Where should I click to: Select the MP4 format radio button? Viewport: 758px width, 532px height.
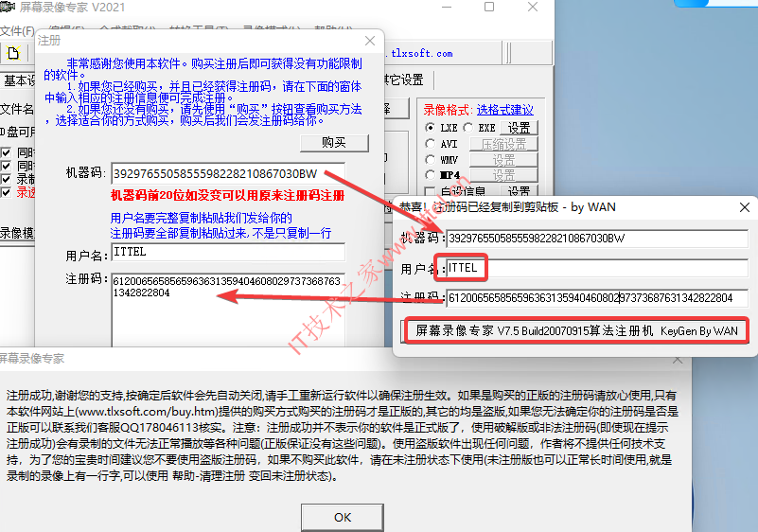[430, 174]
